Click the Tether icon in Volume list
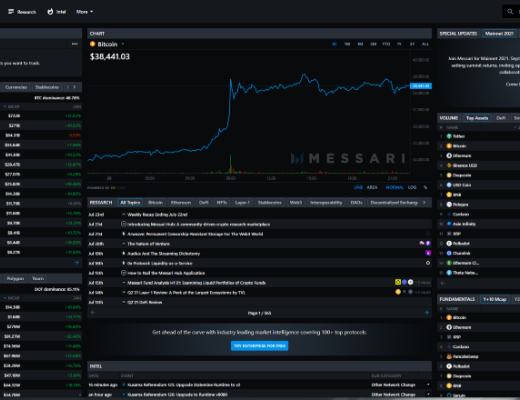The width and height of the screenshot is (520, 400). point(449,136)
